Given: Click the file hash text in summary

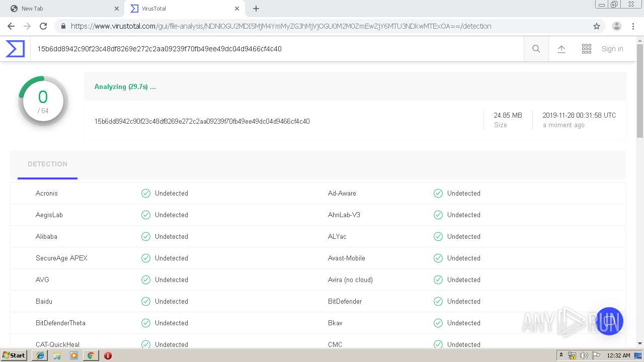Looking at the screenshot, I should click(x=202, y=121).
